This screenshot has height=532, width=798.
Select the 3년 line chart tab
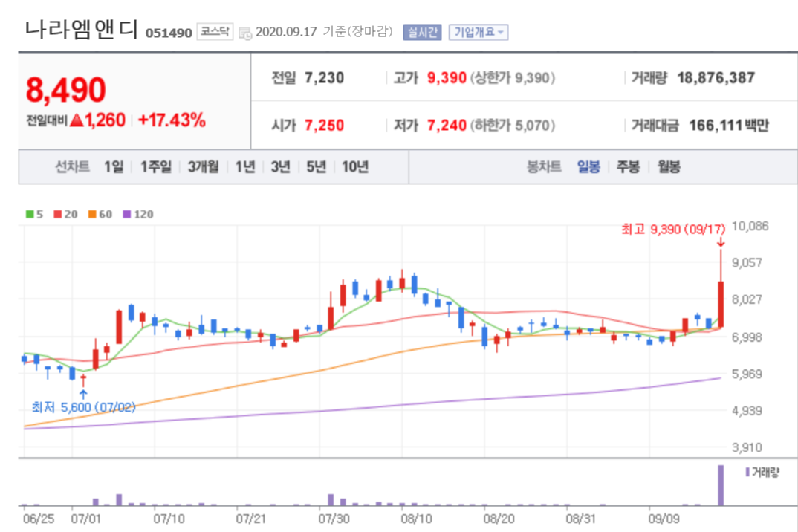(x=280, y=166)
